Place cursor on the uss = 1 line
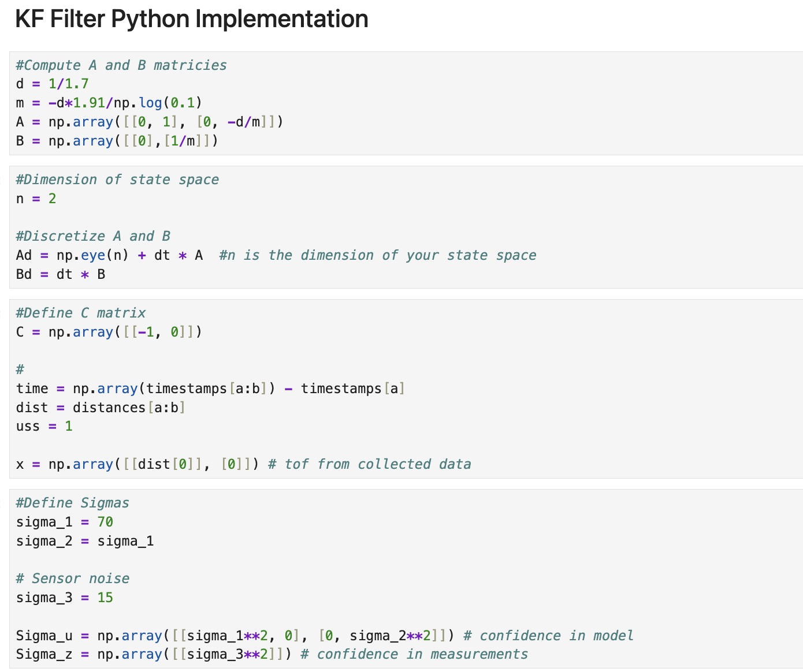The image size is (803, 672). (44, 427)
